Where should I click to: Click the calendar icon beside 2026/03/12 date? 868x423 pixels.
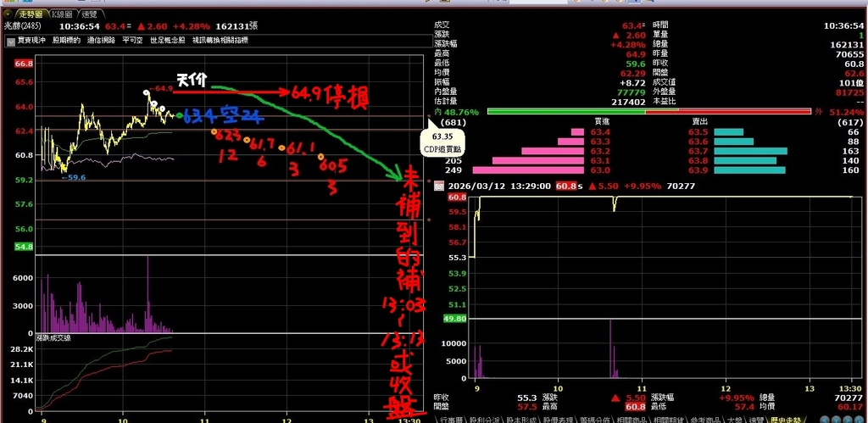pos(438,186)
